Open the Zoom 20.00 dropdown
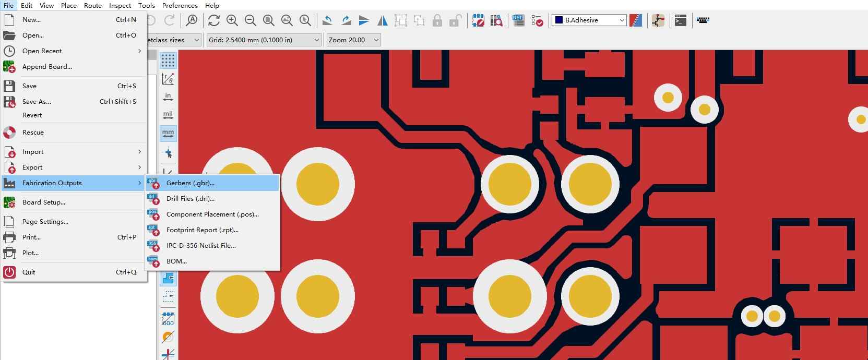The height and width of the screenshot is (360, 868). tap(354, 40)
